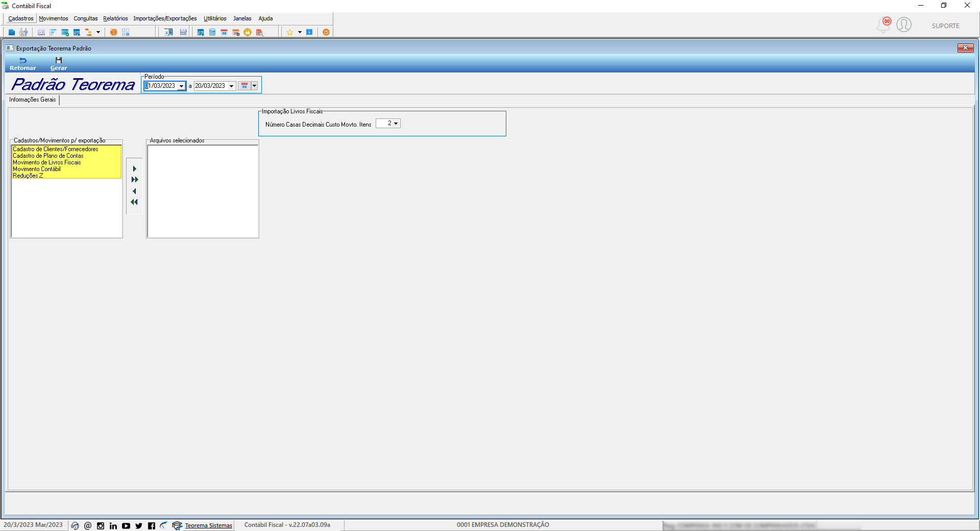Open the notifications bell icon
980x531 pixels.
point(884,25)
